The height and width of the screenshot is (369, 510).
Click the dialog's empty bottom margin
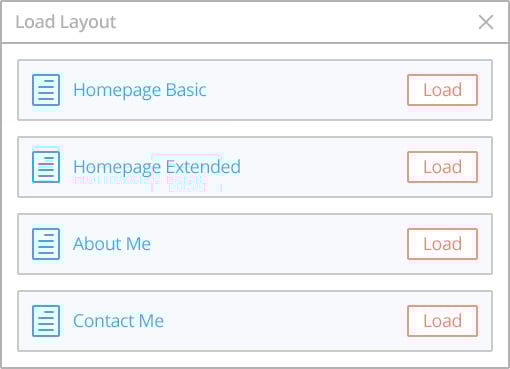point(255,359)
